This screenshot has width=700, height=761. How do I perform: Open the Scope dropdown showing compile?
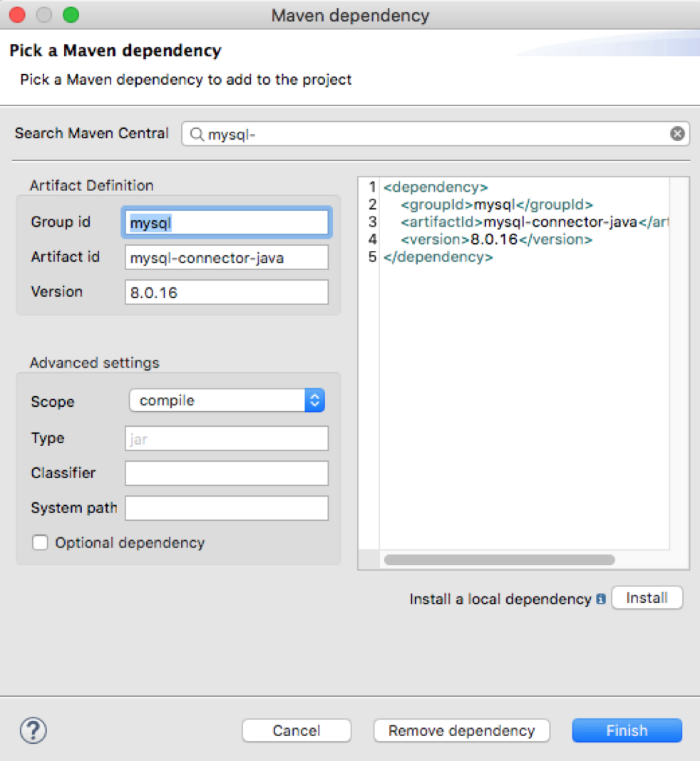point(227,400)
